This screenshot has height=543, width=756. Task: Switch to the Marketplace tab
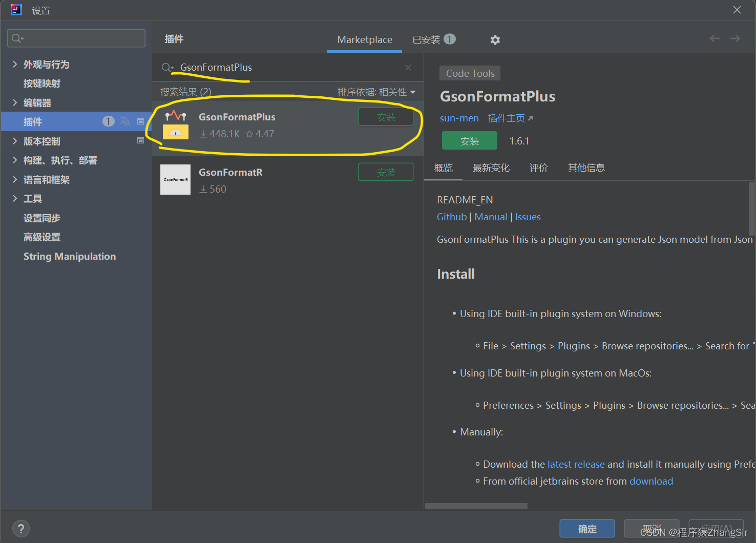[365, 39]
